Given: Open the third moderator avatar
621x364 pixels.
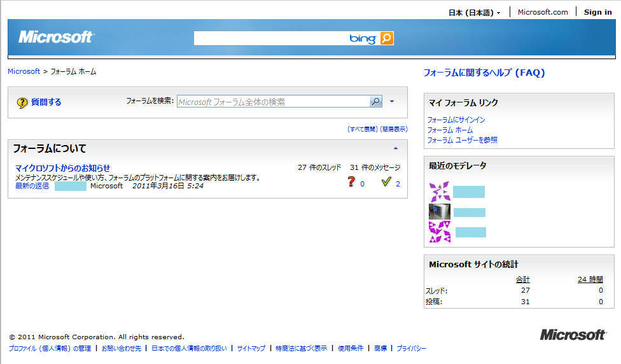Looking at the screenshot, I should (x=440, y=232).
